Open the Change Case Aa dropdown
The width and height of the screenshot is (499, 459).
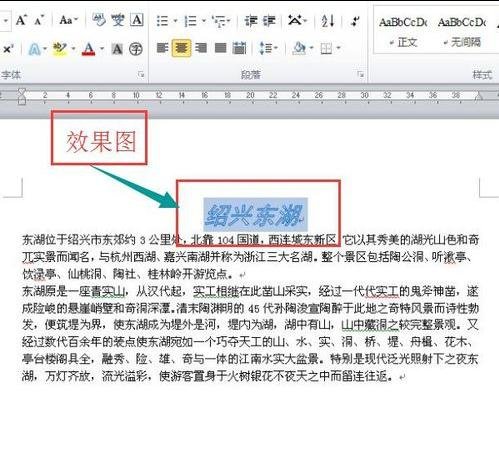68,20
